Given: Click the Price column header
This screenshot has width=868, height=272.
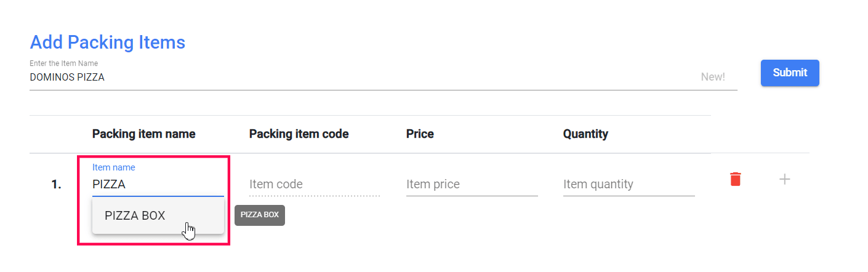Looking at the screenshot, I should coord(420,134).
